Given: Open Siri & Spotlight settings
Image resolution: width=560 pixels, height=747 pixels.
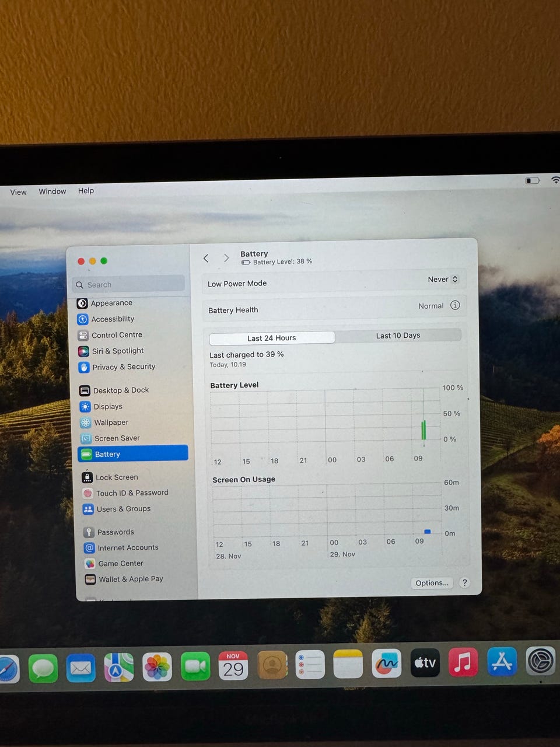Looking at the screenshot, I should point(111,351).
